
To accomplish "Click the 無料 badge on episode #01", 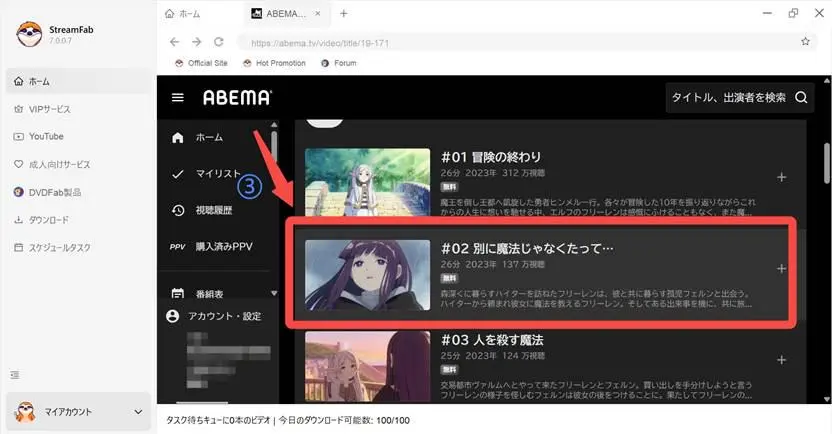I will pos(449,187).
